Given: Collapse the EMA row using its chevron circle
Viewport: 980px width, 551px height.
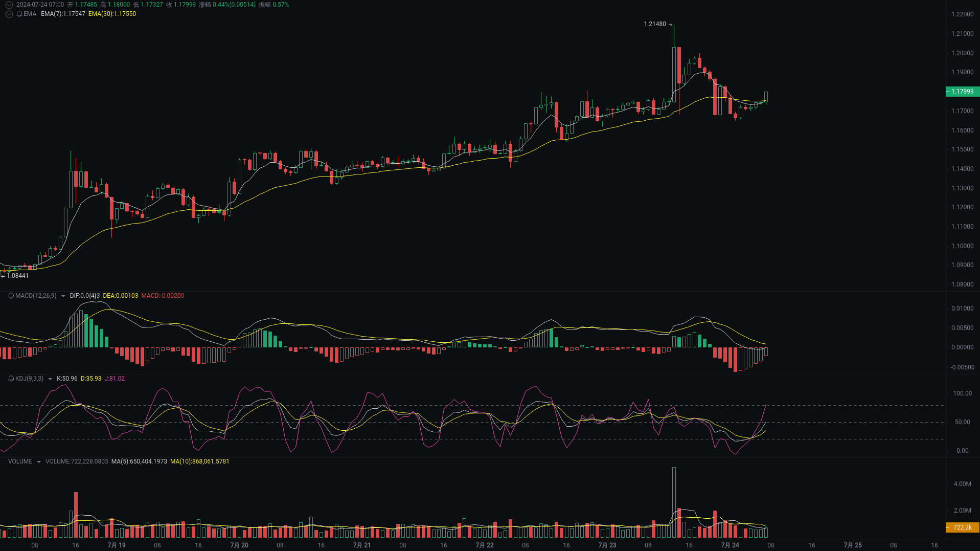Looking at the screenshot, I should tap(9, 14).
